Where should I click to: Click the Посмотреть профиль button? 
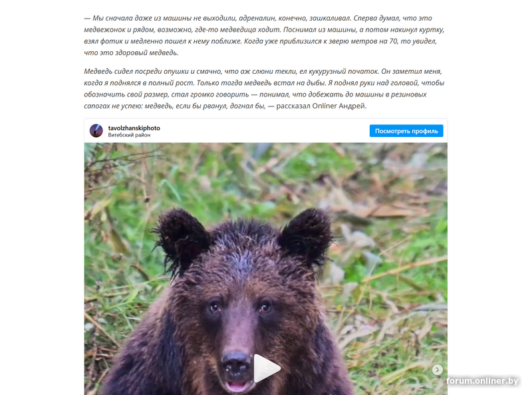pyautogui.click(x=406, y=131)
